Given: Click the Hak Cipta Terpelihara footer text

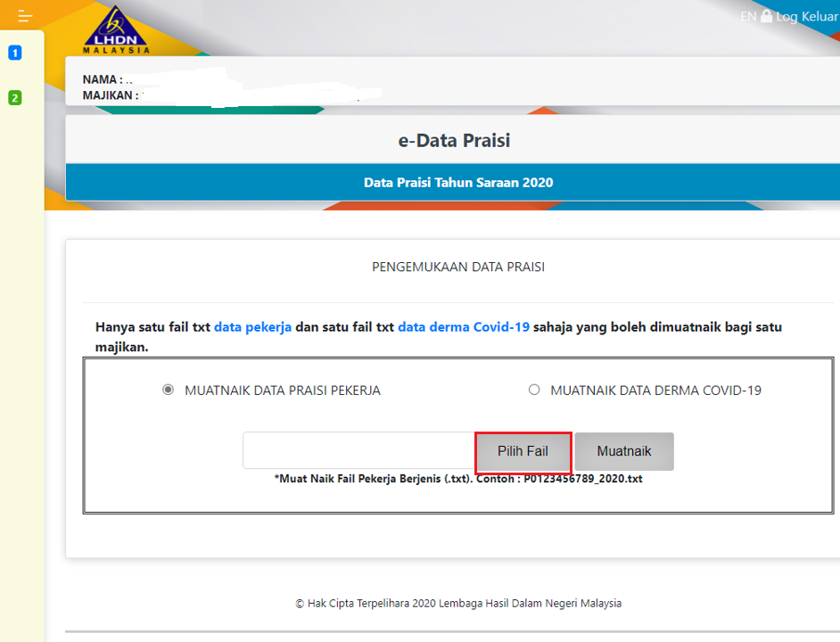Looking at the screenshot, I should (x=458, y=604).
